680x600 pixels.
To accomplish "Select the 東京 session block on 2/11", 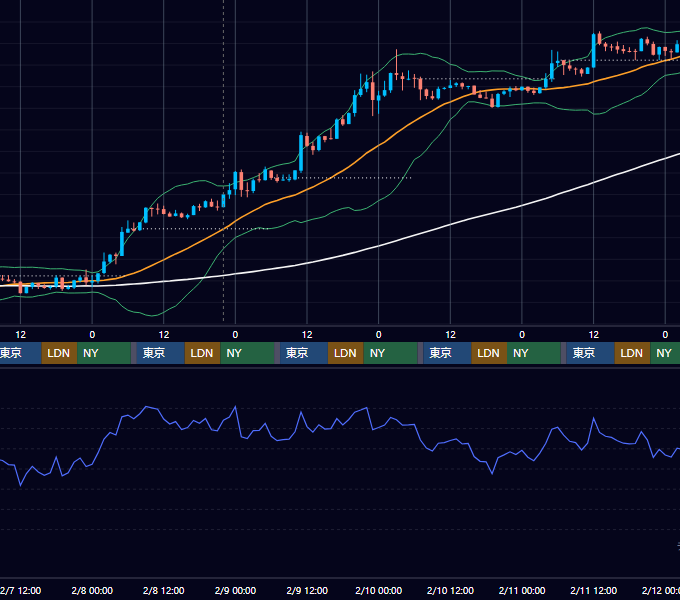I will pyautogui.click(x=590, y=353).
